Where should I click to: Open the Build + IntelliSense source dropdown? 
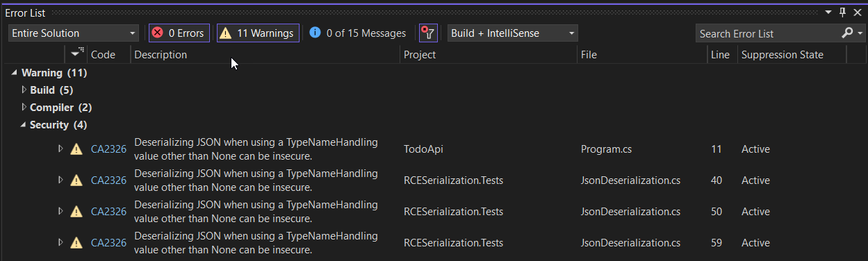[513, 33]
